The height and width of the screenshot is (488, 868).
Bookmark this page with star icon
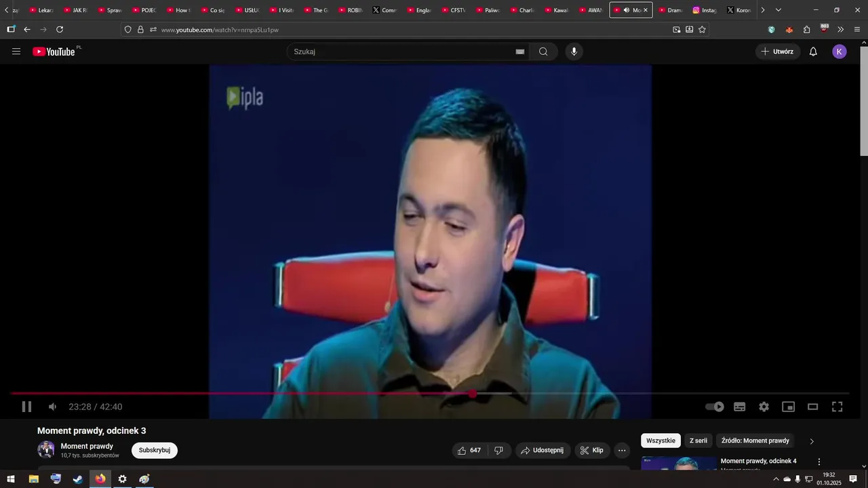point(702,29)
